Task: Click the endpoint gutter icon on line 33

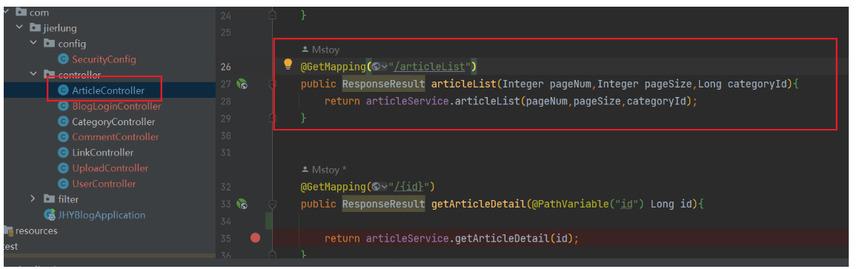Action: [242, 205]
